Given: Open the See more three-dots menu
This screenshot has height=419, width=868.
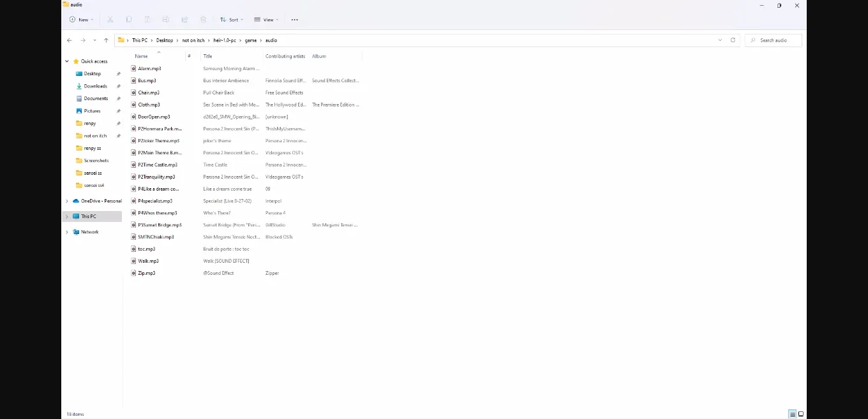Looking at the screenshot, I should 294,20.
